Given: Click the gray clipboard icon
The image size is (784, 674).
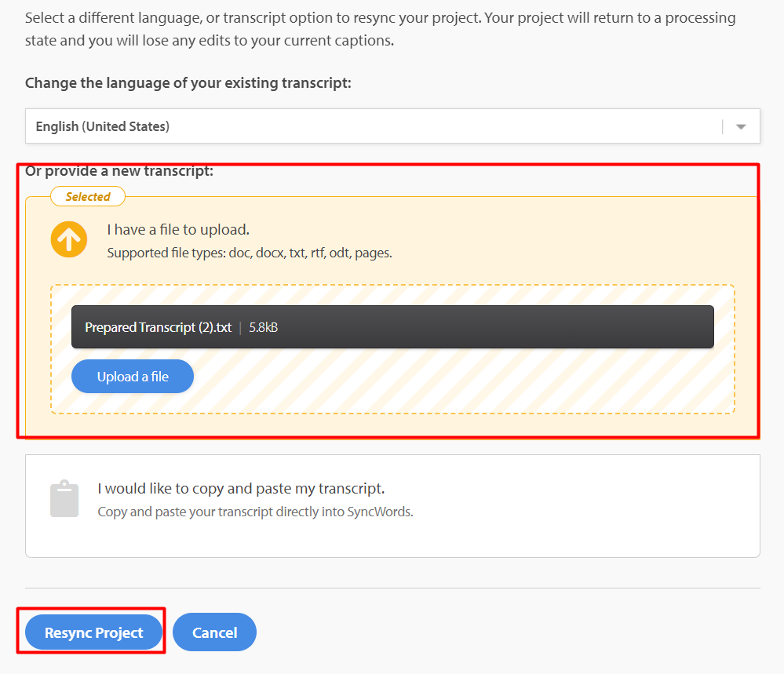Looking at the screenshot, I should tap(64, 498).
